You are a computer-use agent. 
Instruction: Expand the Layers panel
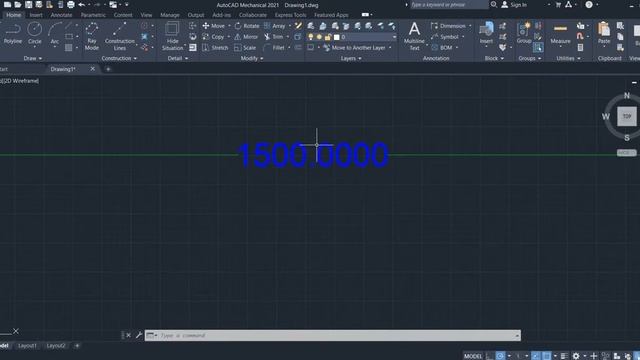[351, 58]
